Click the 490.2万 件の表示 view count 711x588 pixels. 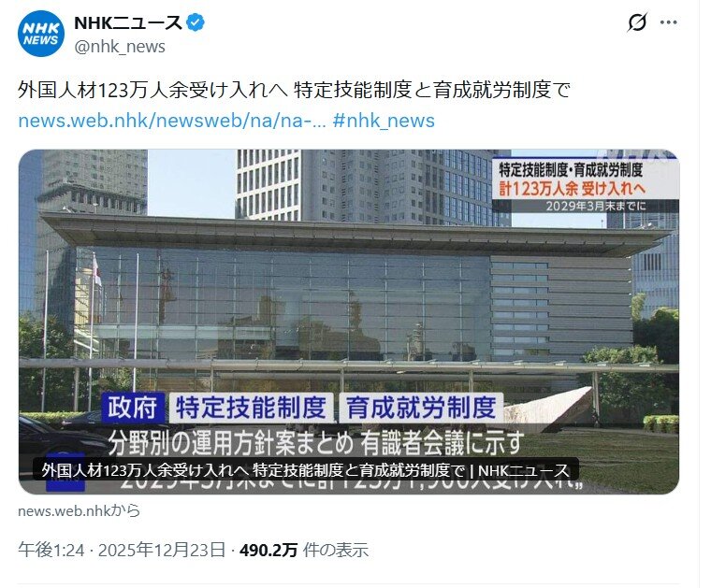[x=303, y=550]
